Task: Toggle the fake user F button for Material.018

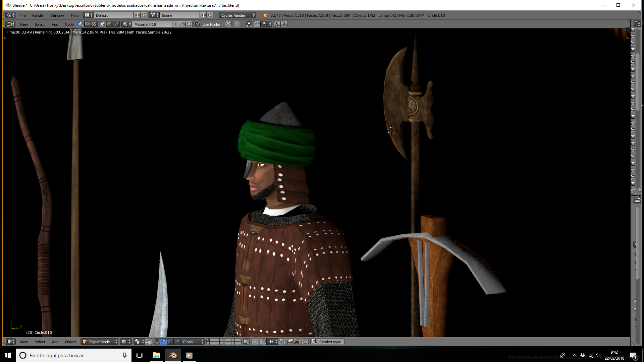Action: tap(175, 24)
